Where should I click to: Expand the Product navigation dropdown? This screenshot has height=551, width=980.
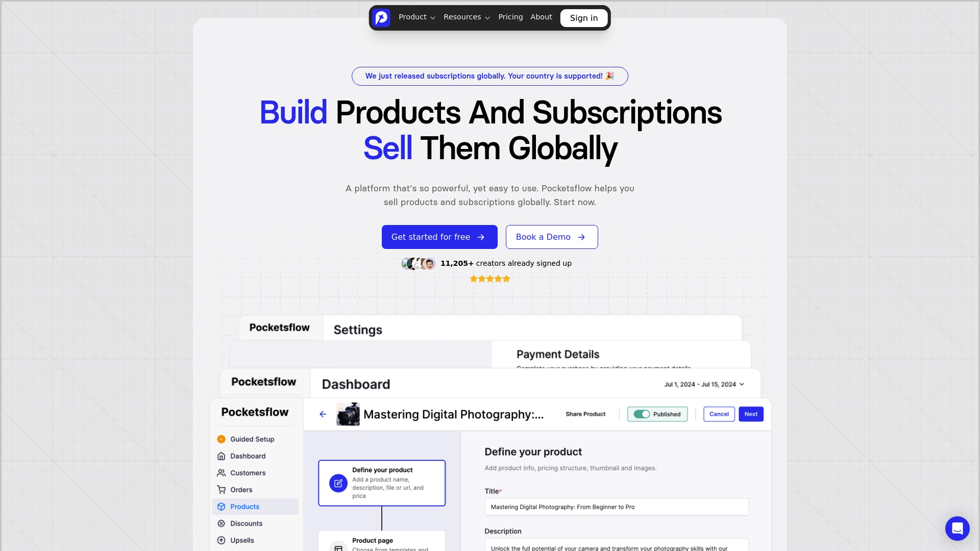point(416,17)
